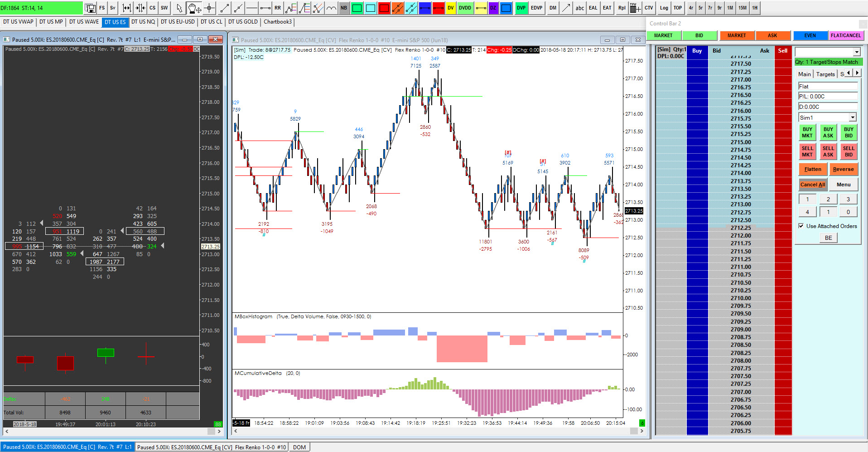Click the Flatten button
868x452 pixels.
click(813, 169)
